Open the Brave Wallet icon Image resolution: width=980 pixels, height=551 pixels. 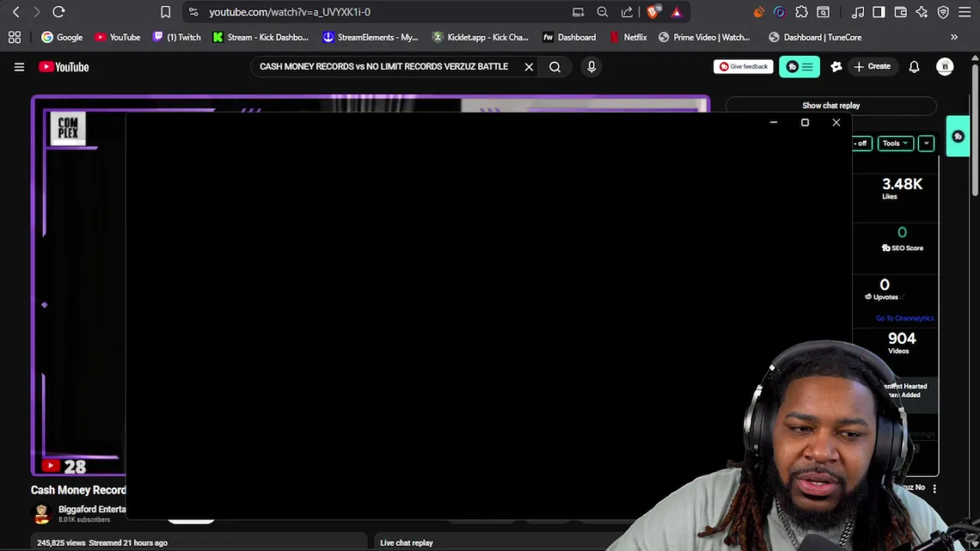pos(900,11)
